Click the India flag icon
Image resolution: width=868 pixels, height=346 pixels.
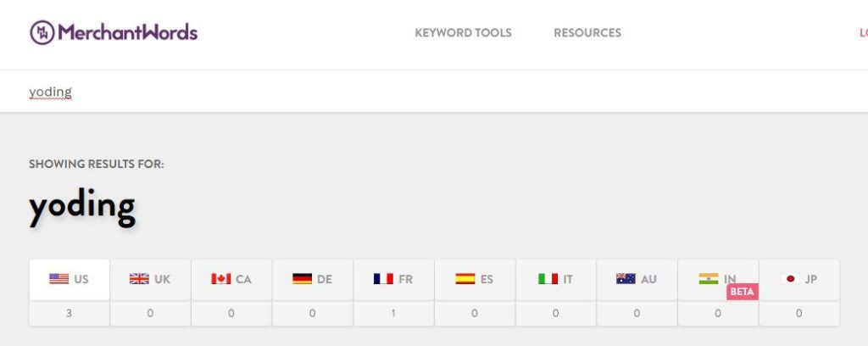708,279
